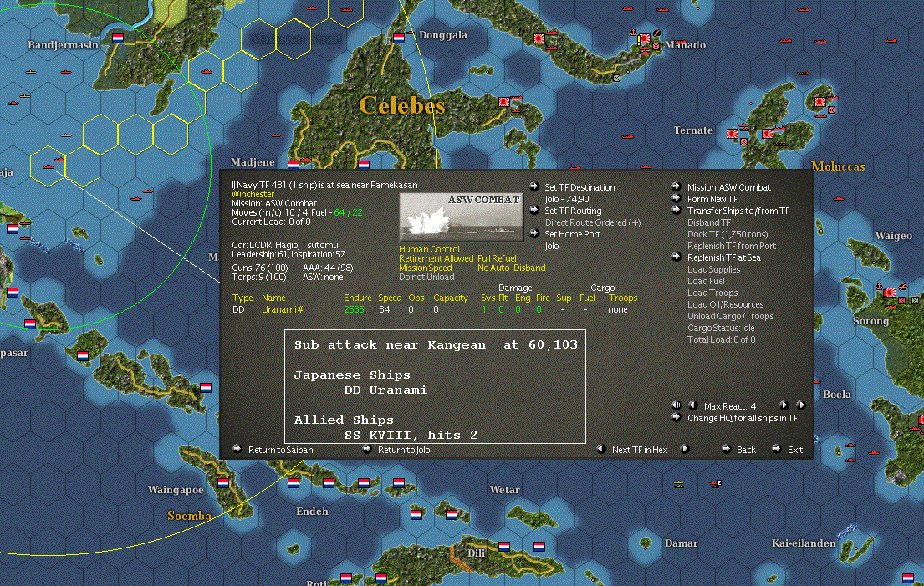The width and height of the screenshot is (924, 586).
Task: Click the arrow beside Set Home Port
Action: [533, 233]
